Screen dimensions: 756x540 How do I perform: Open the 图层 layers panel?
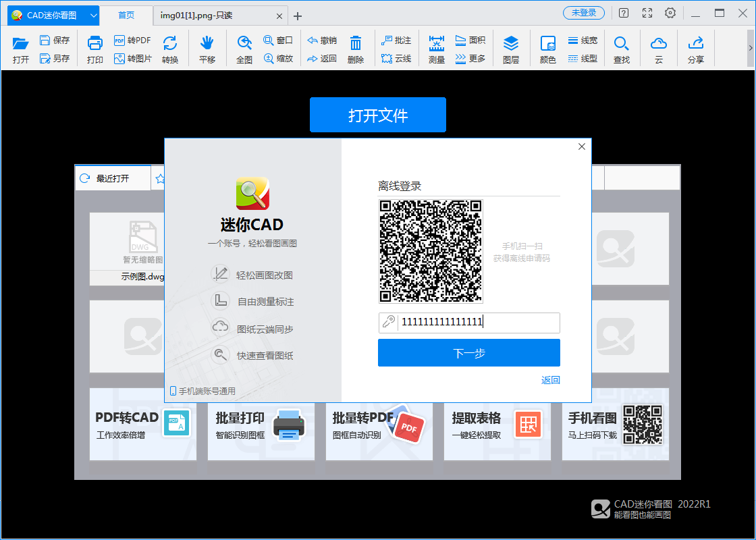coord(510,49)
